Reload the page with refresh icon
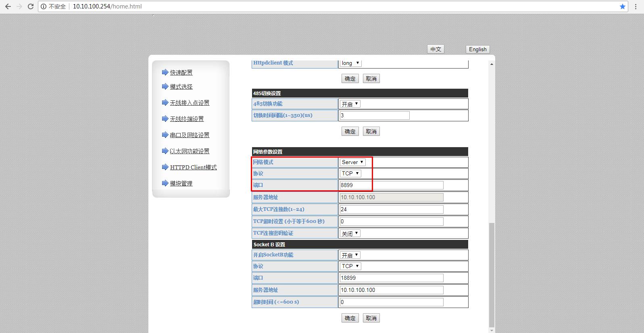644x333 pixels. [30, 6]
